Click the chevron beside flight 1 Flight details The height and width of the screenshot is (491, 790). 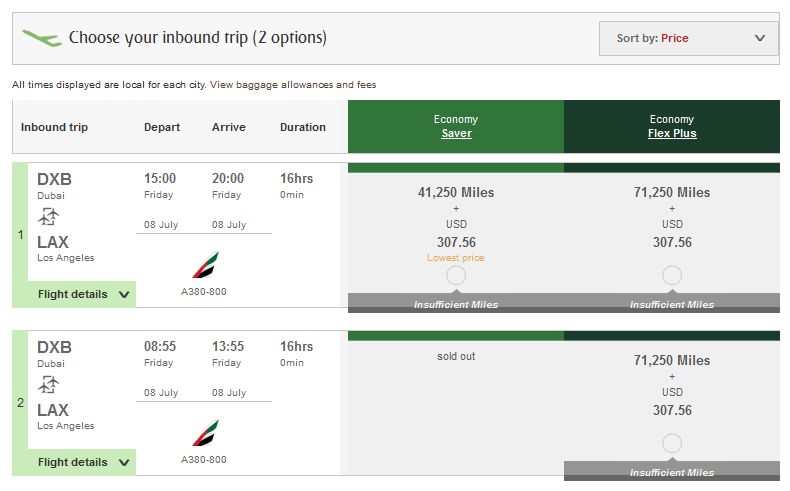124,295
